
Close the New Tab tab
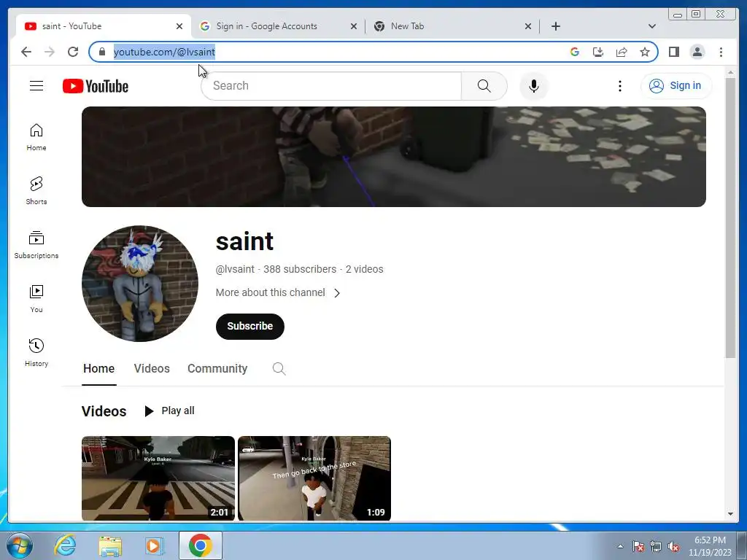528,26
